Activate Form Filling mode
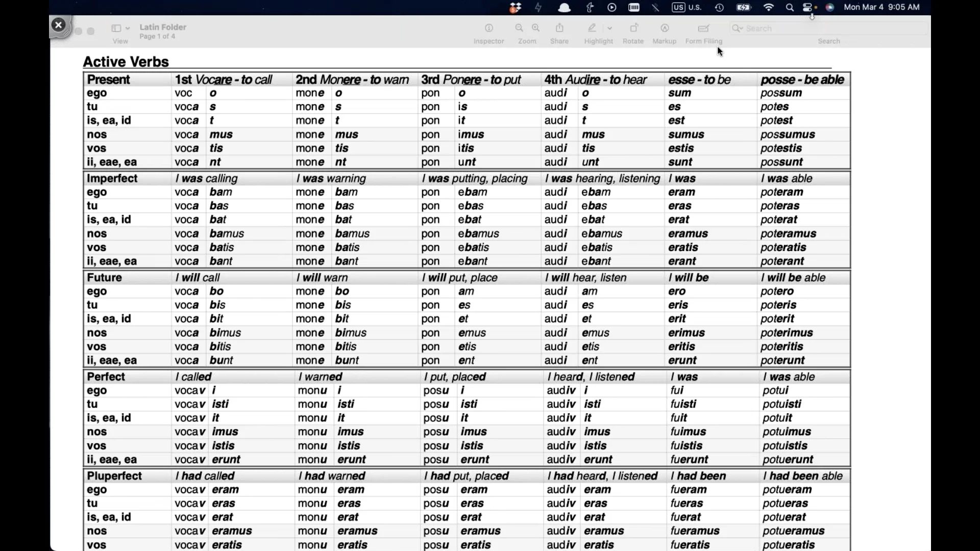980x551 pixels. coord(703,28)
